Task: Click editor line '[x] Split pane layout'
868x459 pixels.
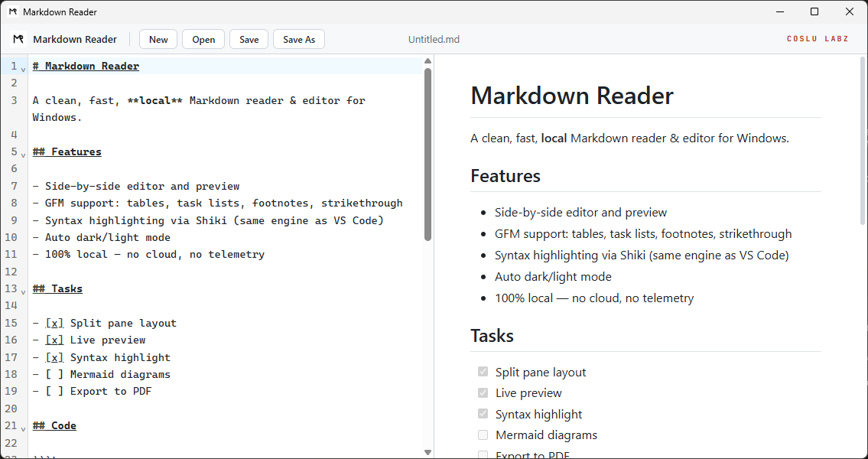Action: click(105, 323)
